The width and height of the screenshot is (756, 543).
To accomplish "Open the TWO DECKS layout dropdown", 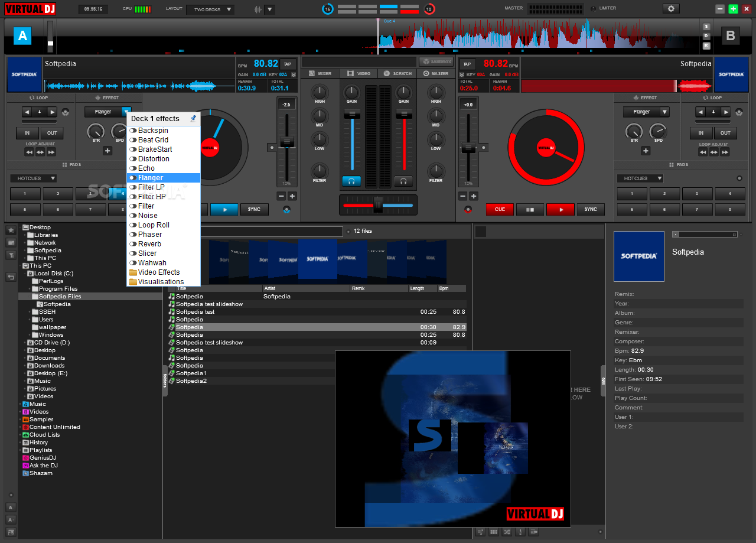I will click(x=210, y=9).
